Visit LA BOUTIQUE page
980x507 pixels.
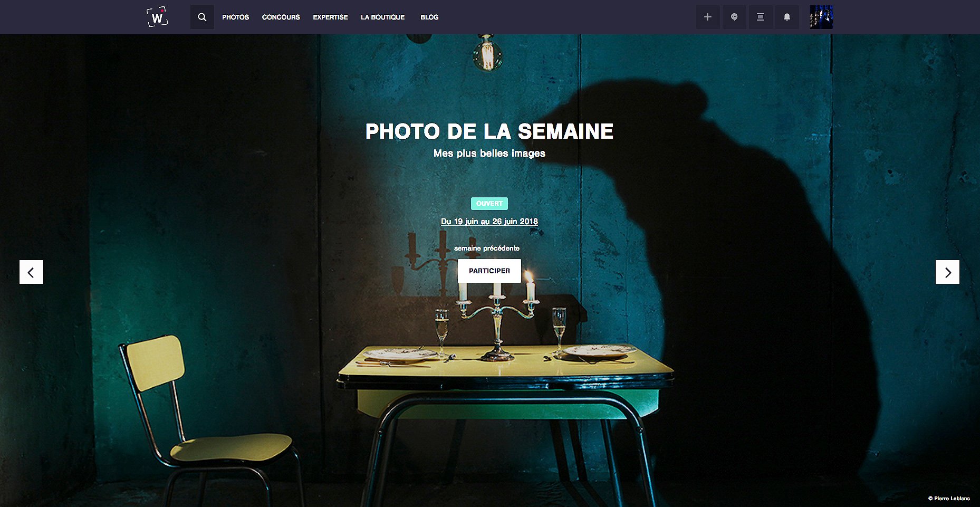pyautogui.click(x=383, y=17)
